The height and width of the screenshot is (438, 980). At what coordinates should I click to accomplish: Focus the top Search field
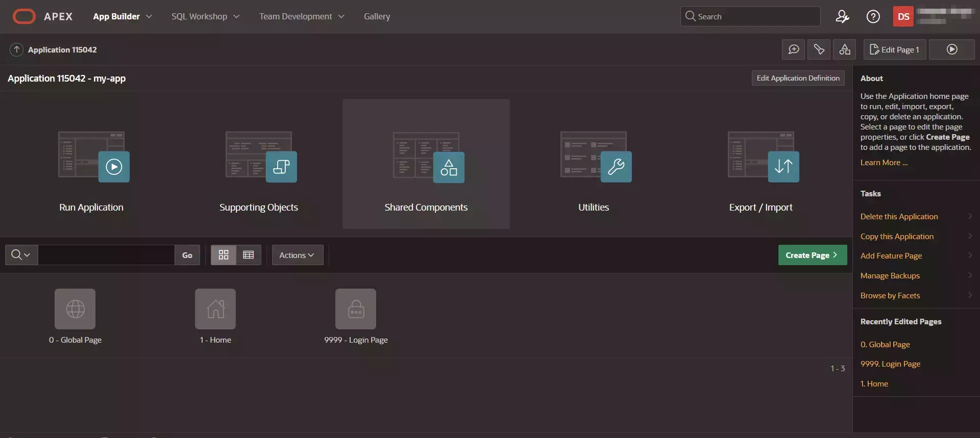[750, 16]
